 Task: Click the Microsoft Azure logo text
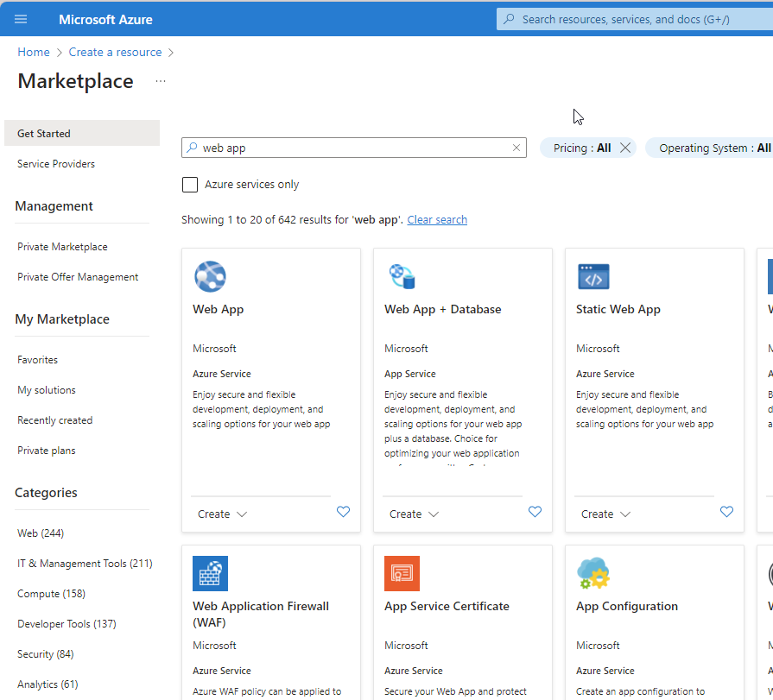(x=105, y=20)
